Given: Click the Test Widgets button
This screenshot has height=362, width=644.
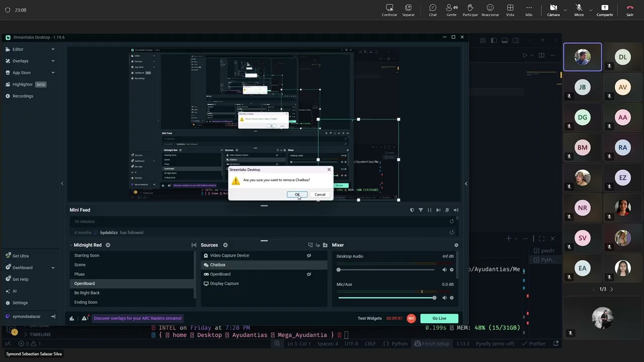Looking at the screenshot, I should pyautogui.click(x=370, y=318).
